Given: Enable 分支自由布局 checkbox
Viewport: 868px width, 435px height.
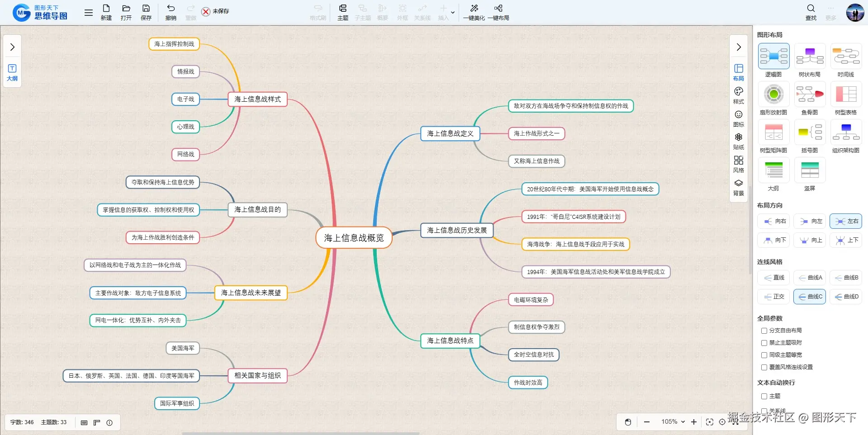Looking at the screenshot, I should tap(764, 331).
